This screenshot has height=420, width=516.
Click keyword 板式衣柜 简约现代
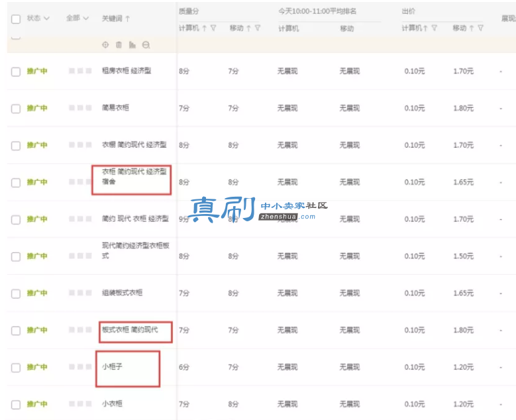point(130,329)
